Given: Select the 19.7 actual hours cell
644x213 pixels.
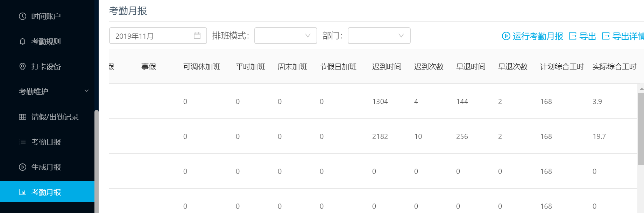Looking at the screenshot, I should click(599, 137).
